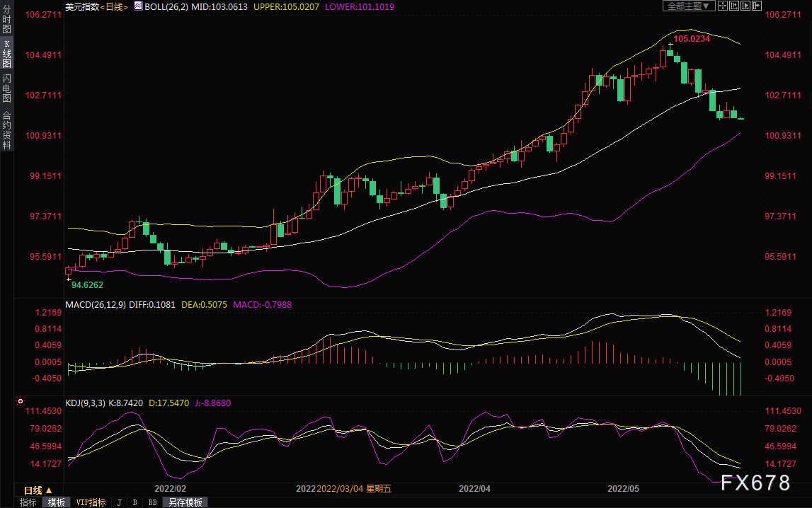Click the 另存模板 button
Image resolution: width=812 pixels, height=508 pixels.
(x=185, y=502)
